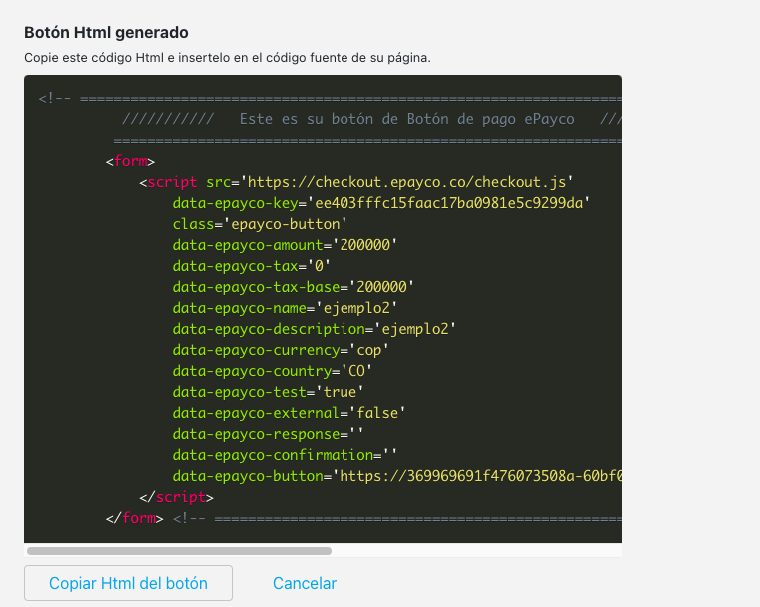The image size is (760, 607).
Task: Click the data-epayco-tax-base line
Action: point(293,287)
